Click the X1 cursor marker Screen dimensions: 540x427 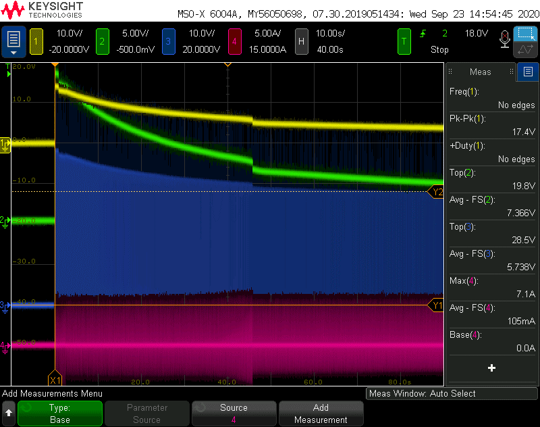pos(55,378)
